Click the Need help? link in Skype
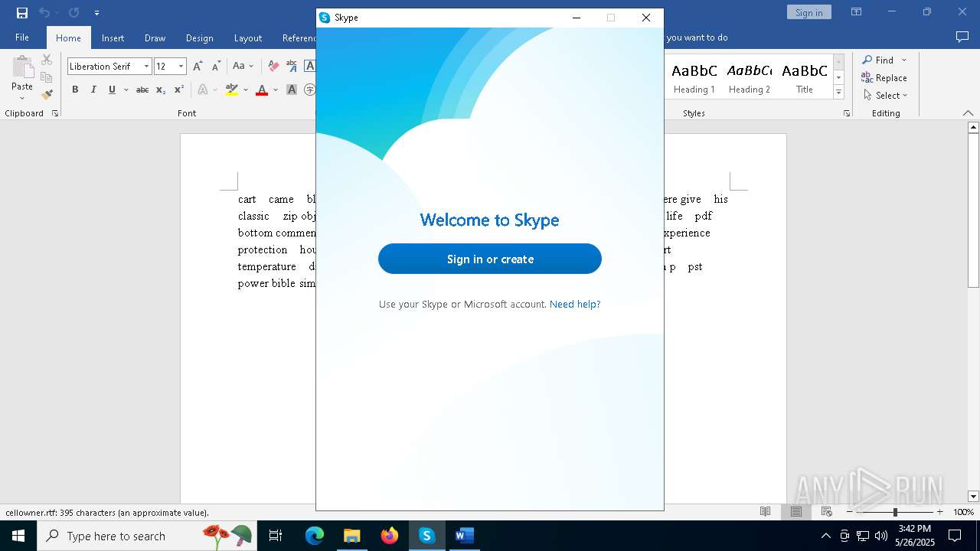The image size is (980, 551). [575, 304]
